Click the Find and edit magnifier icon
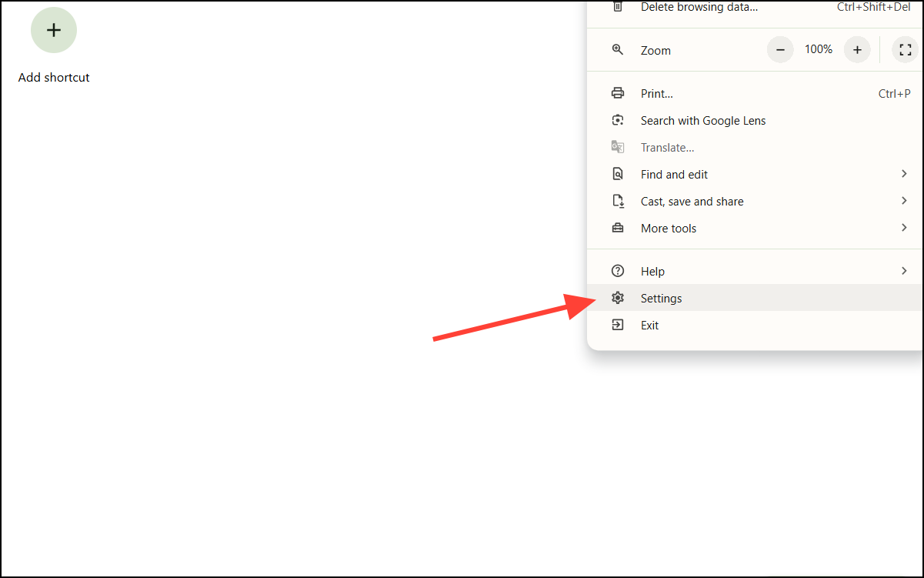Viewport: 924px width, 578px height. [618, 174]
